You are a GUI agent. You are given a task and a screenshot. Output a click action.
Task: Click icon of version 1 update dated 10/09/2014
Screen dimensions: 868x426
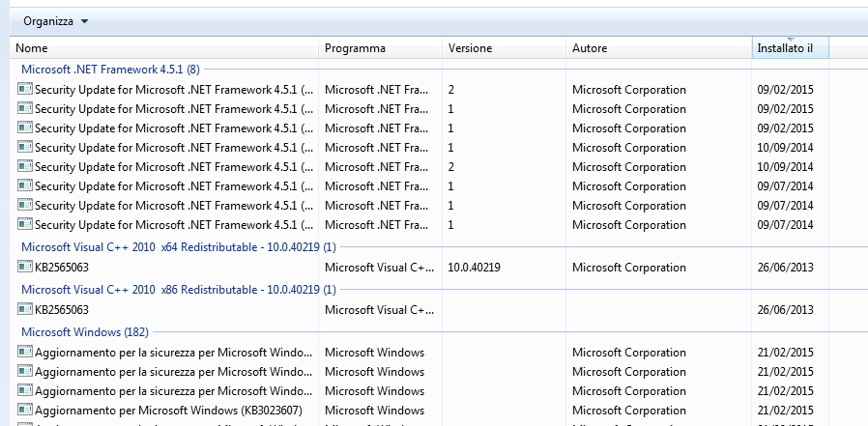25,147
